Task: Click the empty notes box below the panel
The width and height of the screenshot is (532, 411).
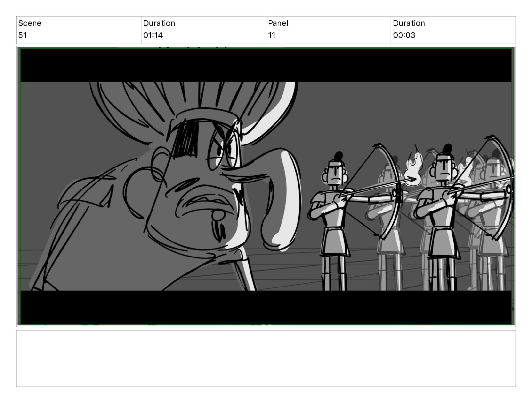Action: (x=266, y=358)
